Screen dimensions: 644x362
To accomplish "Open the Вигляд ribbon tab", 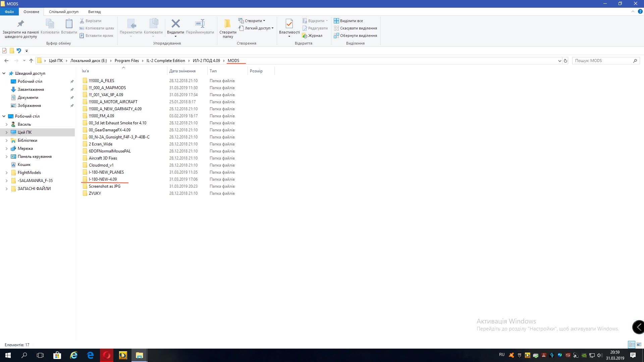I will click(94, 12).
